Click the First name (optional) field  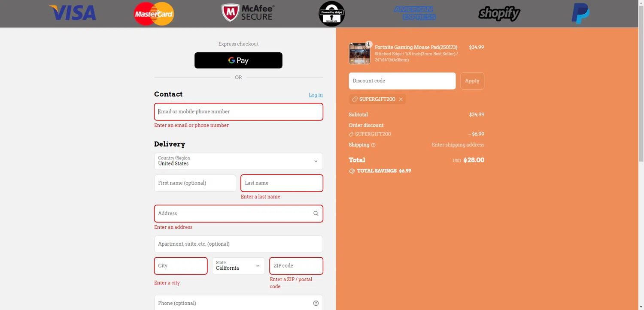[195, 183]
